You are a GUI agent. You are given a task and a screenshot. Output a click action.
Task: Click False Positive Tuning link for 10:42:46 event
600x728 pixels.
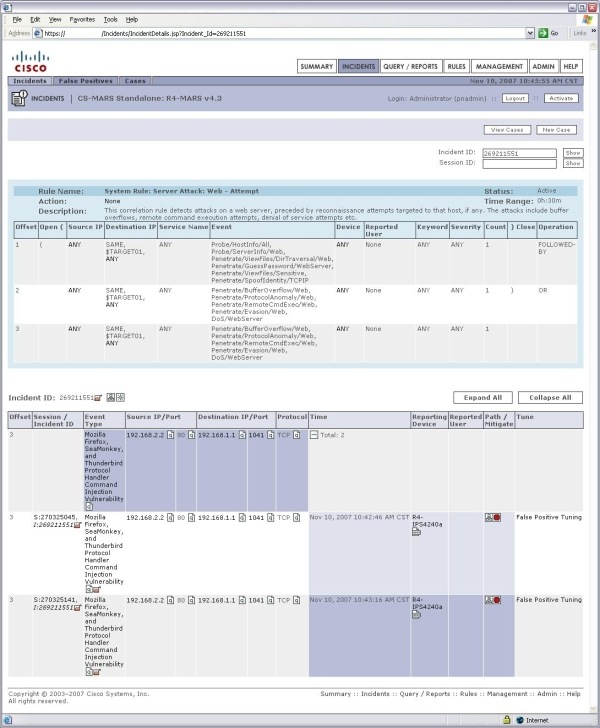(549, 517)
